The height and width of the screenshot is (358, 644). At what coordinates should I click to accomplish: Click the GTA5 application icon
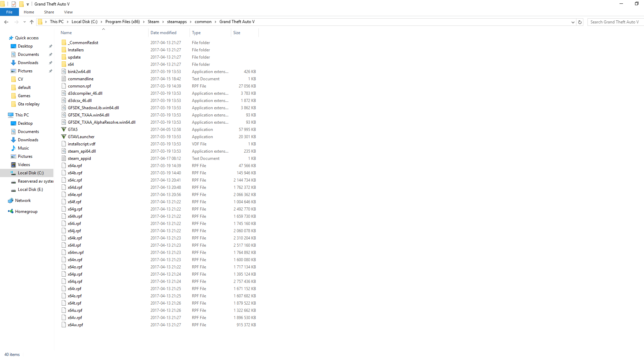coord(64,130)
